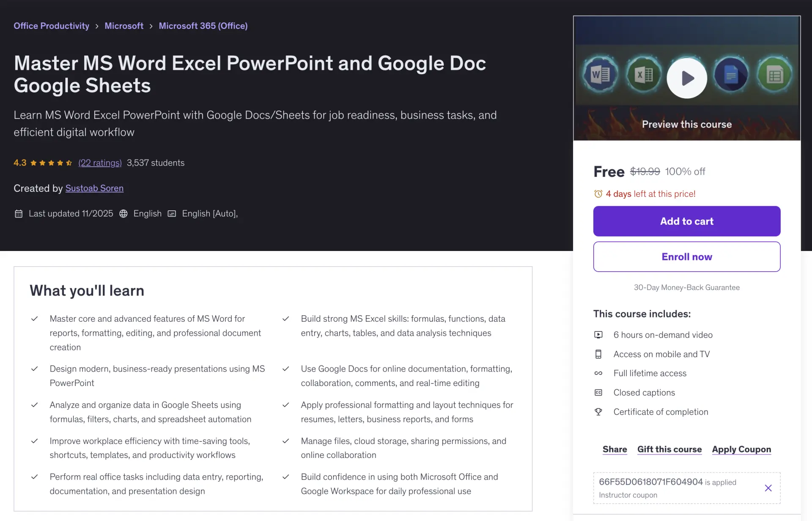Click the mobile icon beside Access on mobile
Screen dimensions: 812x521
(x=598, y=354)
